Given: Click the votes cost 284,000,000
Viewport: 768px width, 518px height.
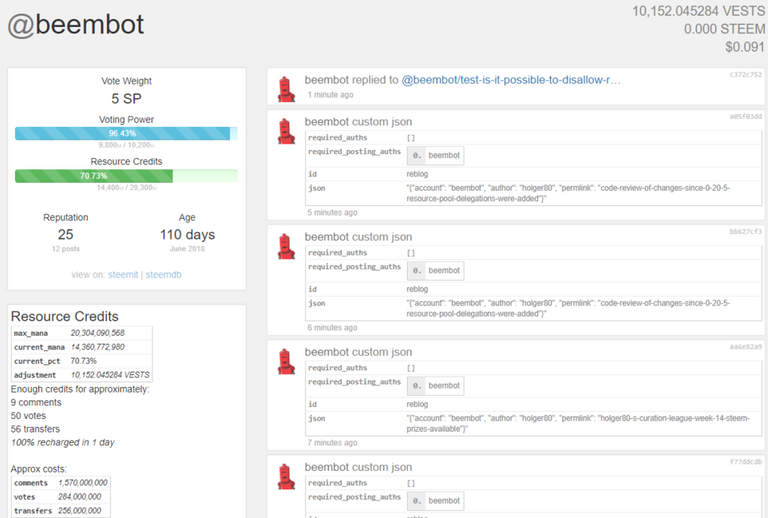Looking at the screenshot, I should click(80, 497).
